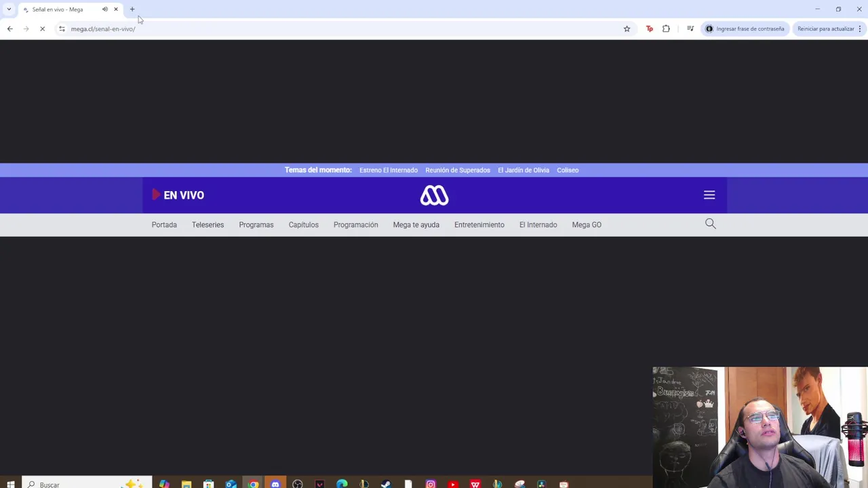The width and height of the screenshot is (868, 488).
Task: Open the tab search dropdown arrow
Action: tap(9, 9)
